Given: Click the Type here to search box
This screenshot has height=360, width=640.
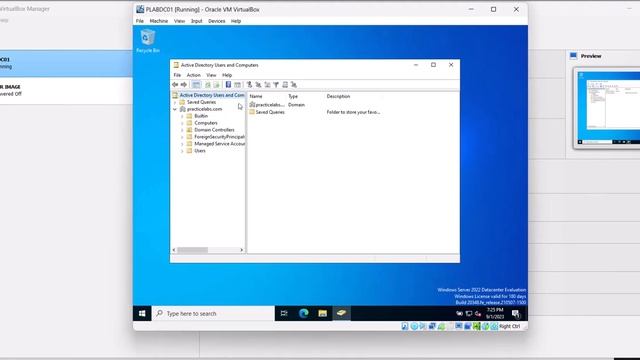Looking at the screenshot, I should pos(213,313).
